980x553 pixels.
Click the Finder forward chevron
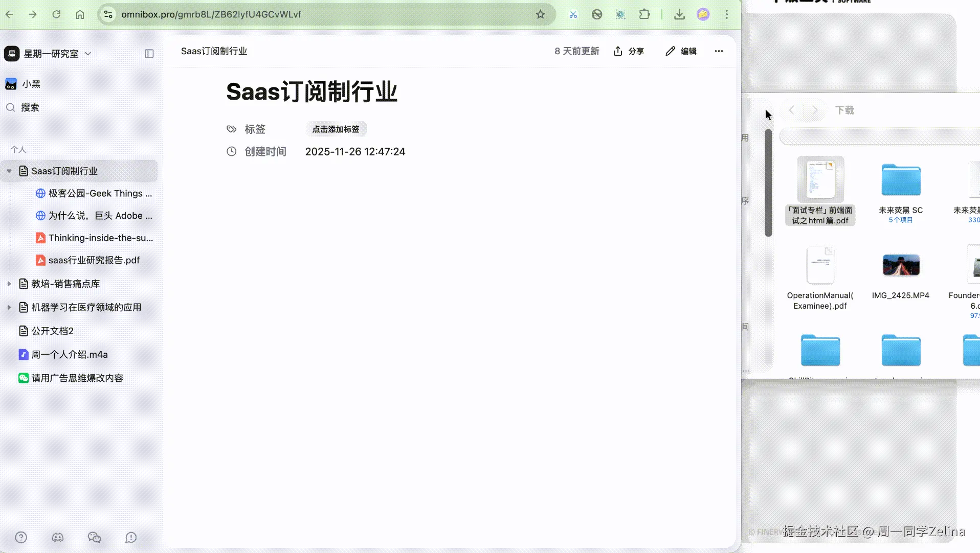click(x=815, y=110)
